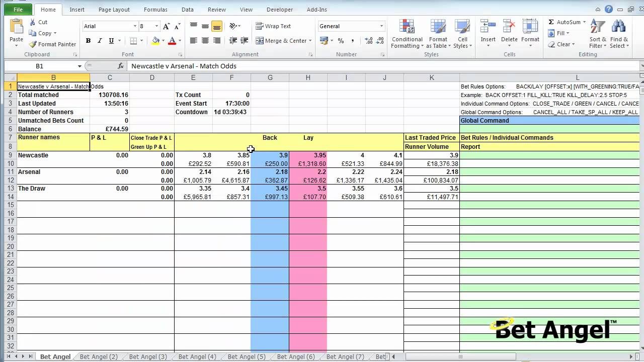644x362 pixels.
Task: Go to next sheet arrow
Action: click(23, 356)
